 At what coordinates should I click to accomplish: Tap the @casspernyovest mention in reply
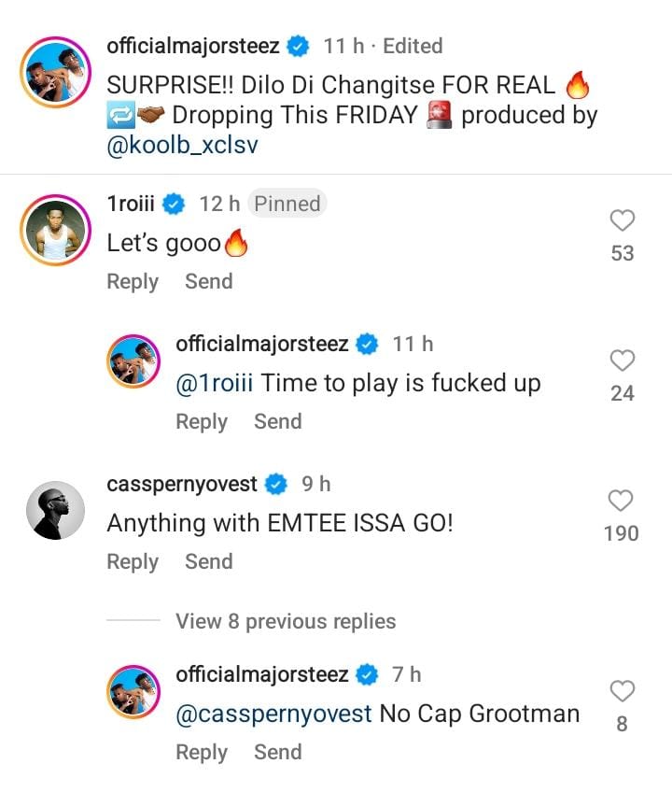coord(273,714)
